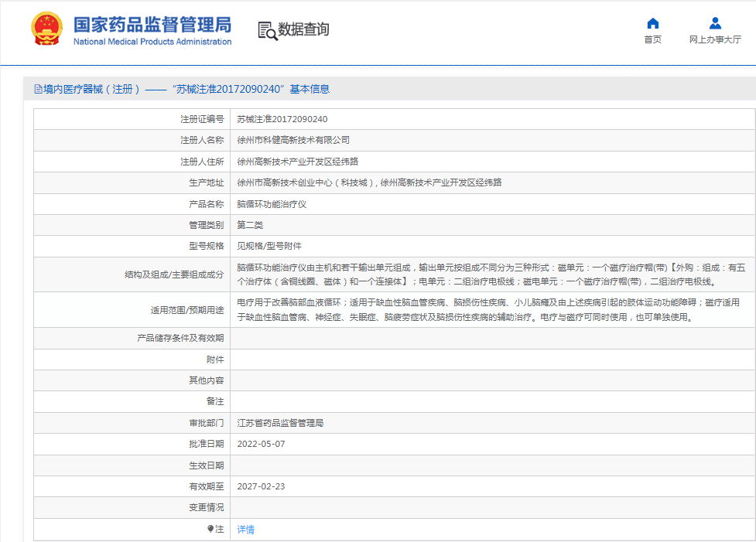Click the bullet icon beside 注
Screen dimensions: 756x542
click(x=210, y=529)
